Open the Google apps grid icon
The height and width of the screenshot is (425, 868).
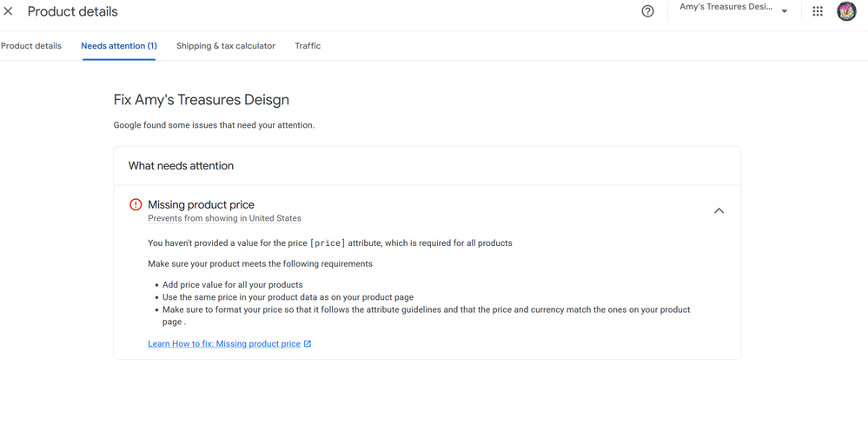coord(818,11)
